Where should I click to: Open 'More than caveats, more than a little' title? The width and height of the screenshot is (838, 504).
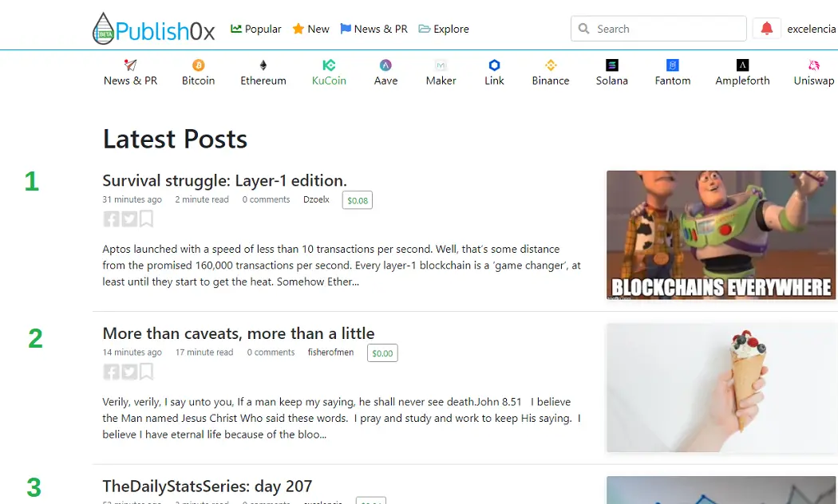(239, 333)
